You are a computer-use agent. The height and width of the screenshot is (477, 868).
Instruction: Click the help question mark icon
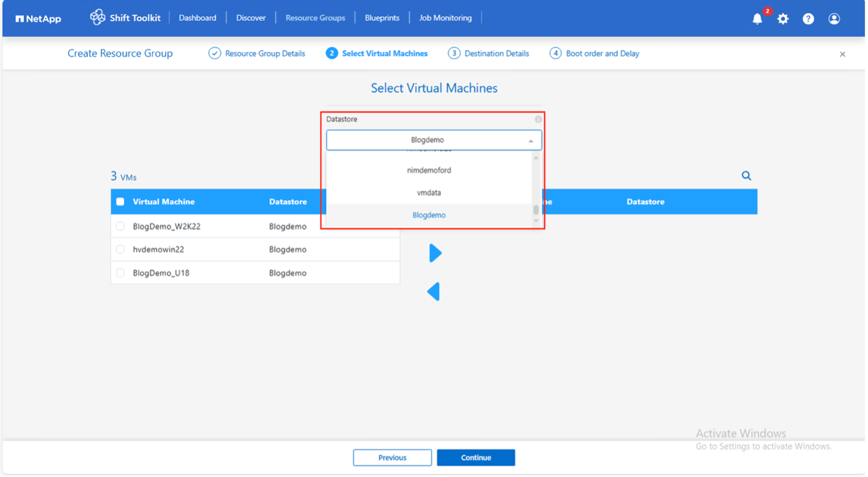pos(808,19)
